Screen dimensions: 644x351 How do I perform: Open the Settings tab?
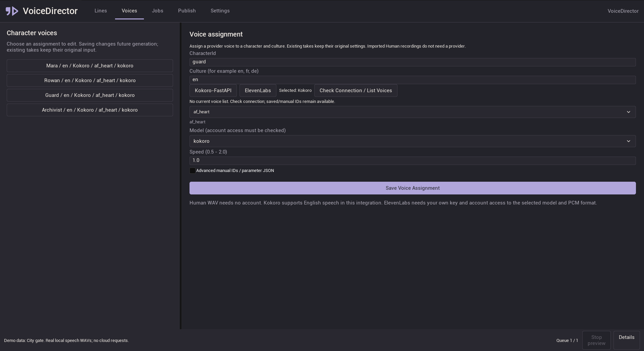(x=220, y=11)
